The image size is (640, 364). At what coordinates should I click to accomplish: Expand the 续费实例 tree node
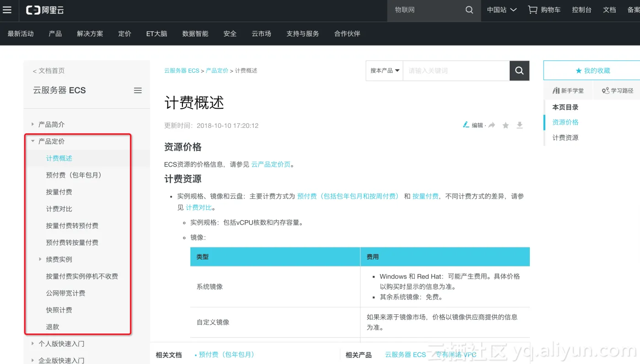[40, 259]
